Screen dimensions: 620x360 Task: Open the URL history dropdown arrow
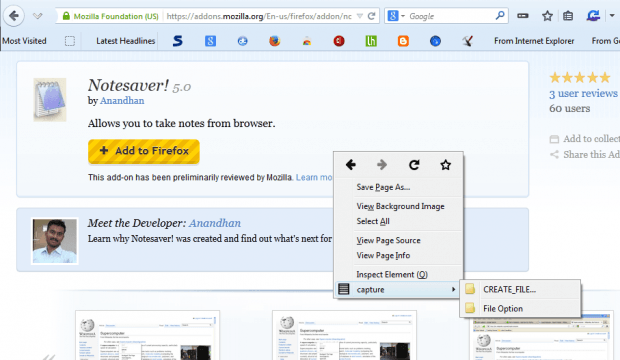360,16
